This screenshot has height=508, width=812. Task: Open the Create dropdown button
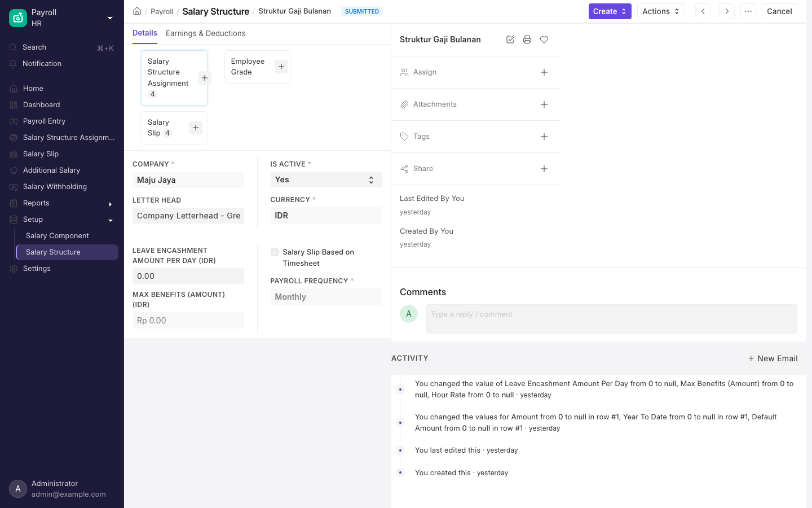[x=610, y=11]
